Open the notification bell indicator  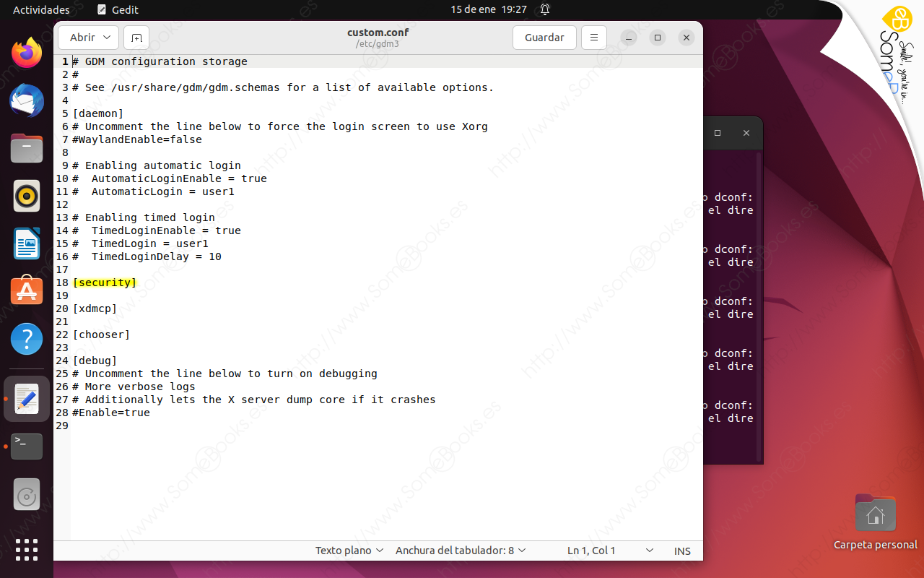(544, 9)
